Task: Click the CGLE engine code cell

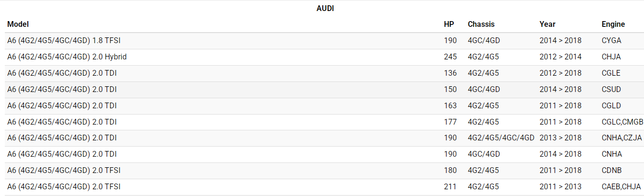Action: [611, 73]
